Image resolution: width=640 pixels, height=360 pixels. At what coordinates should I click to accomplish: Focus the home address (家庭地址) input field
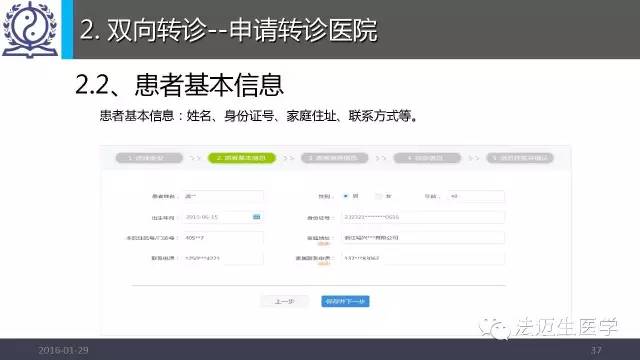coord(423,238)
